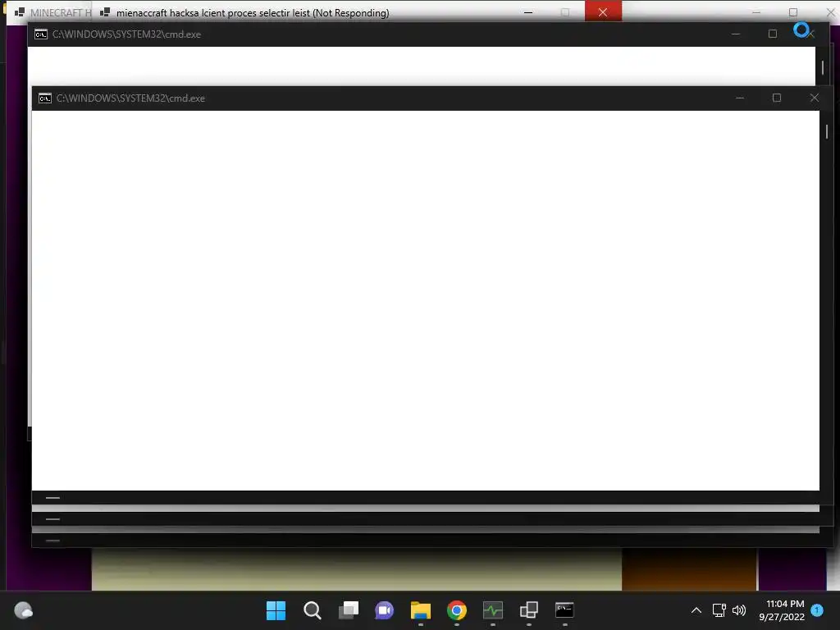840x630 pixels.
Task: Minimize the front cmd.exe window
Action: coord(740,98)
